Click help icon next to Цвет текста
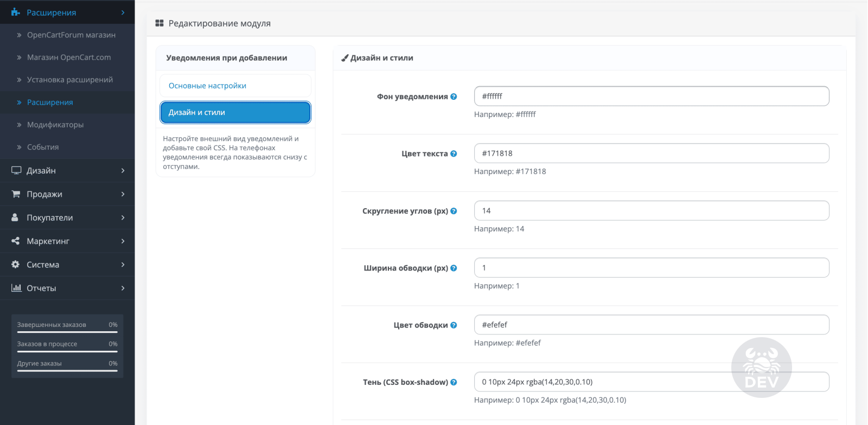868x425 pixels. [454, 153]
